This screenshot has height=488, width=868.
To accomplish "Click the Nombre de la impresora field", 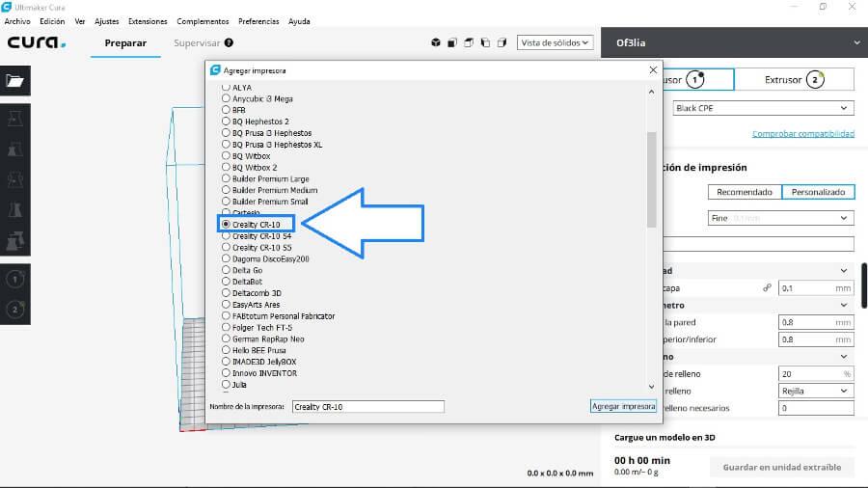I will pyautogui.click(x=367, y=407).
